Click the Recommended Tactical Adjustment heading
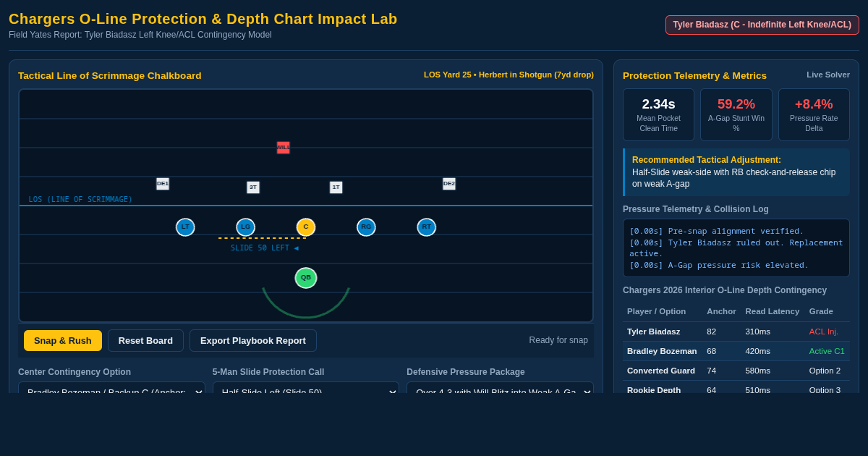This screenshot has width=868, height=456. pos(707,160)
